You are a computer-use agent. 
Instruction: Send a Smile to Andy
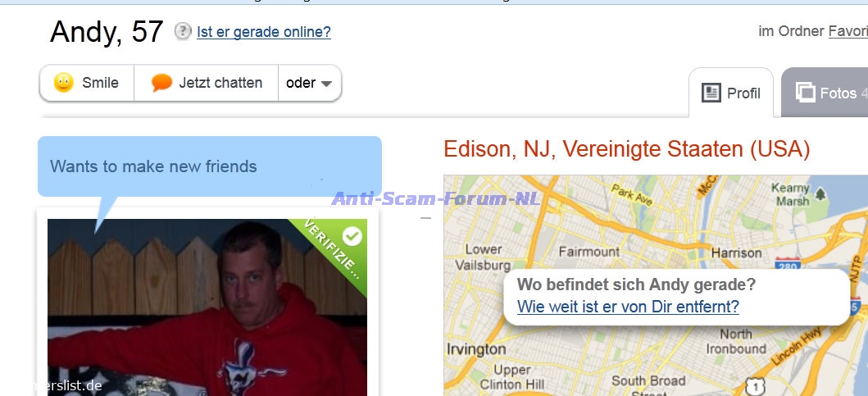(x=87, y=83)
